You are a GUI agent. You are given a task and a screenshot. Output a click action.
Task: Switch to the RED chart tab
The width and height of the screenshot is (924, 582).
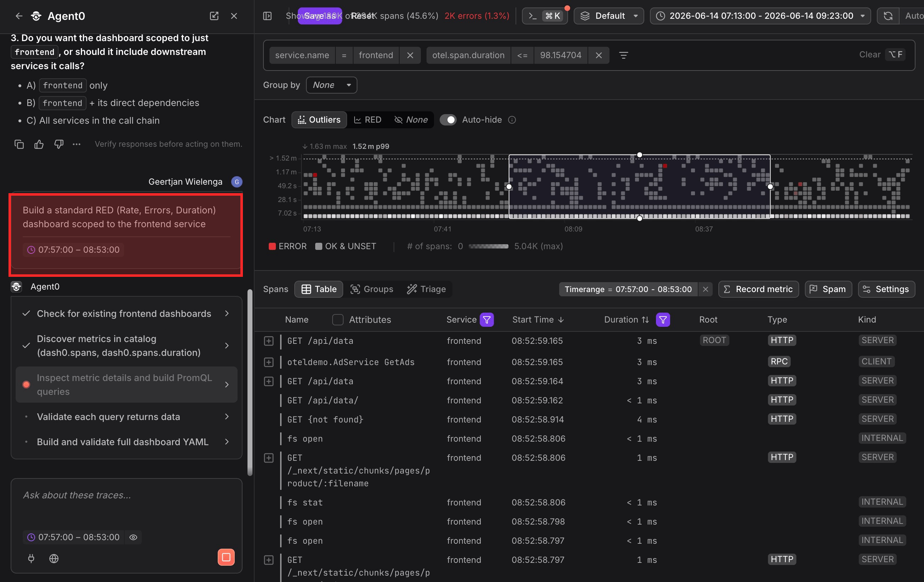[x=368, y=120]
